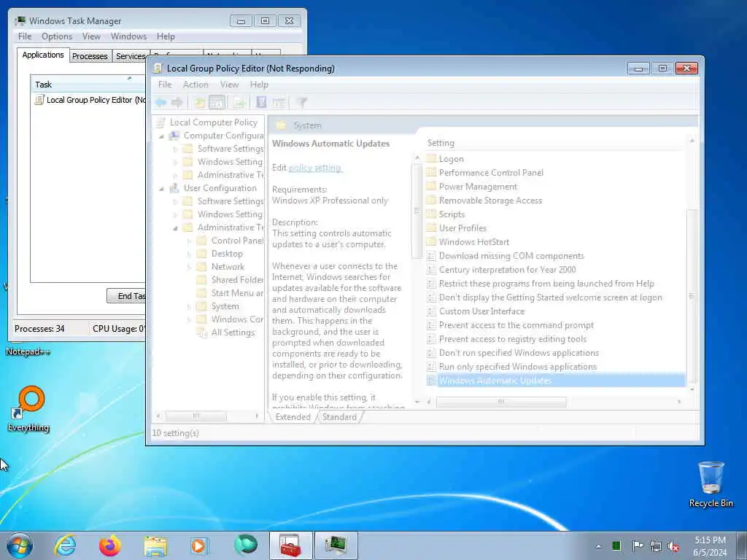Screen dimensions: 747x560
Task: Select the Power Management folder
Action: [x=478, y=187]
